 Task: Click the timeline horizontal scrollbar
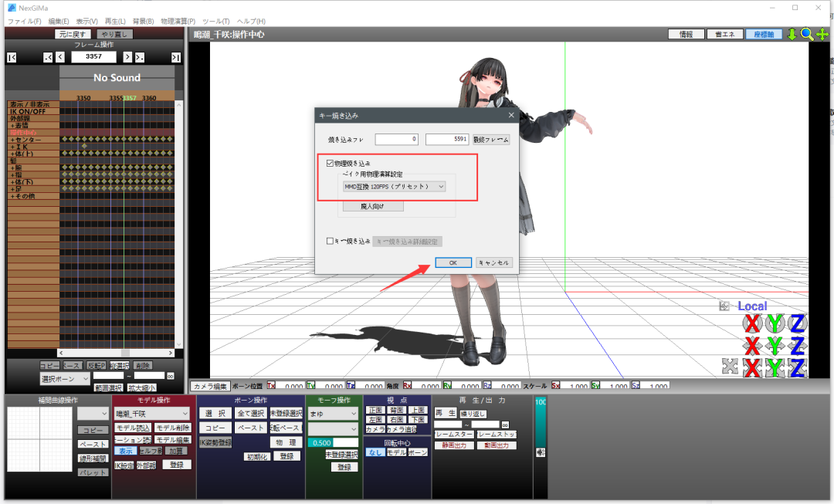[115, 353]
